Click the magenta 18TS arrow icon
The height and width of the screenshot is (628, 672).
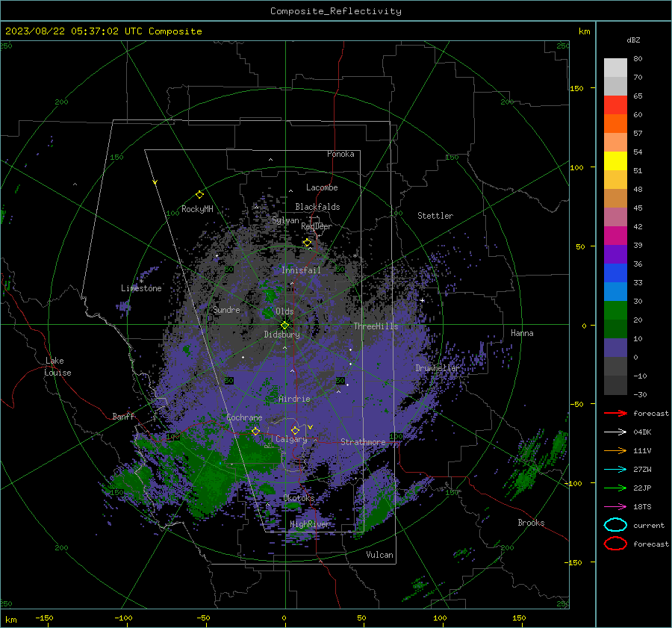point(615,507)
